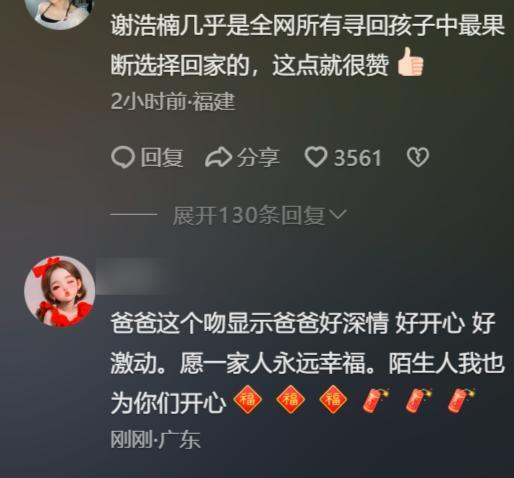Viewport: 514px width, 478px height.
Task: Click the first 福 emoji
Action: 247,399
